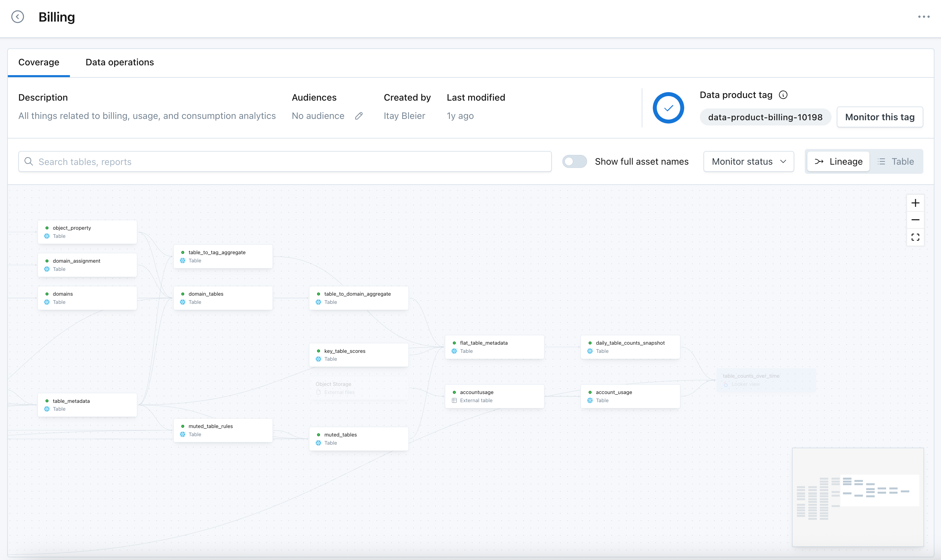This screenshot has height=560, width=941.
Task: Click the lineage minimap overview
Action: click(x=857, y=497)
